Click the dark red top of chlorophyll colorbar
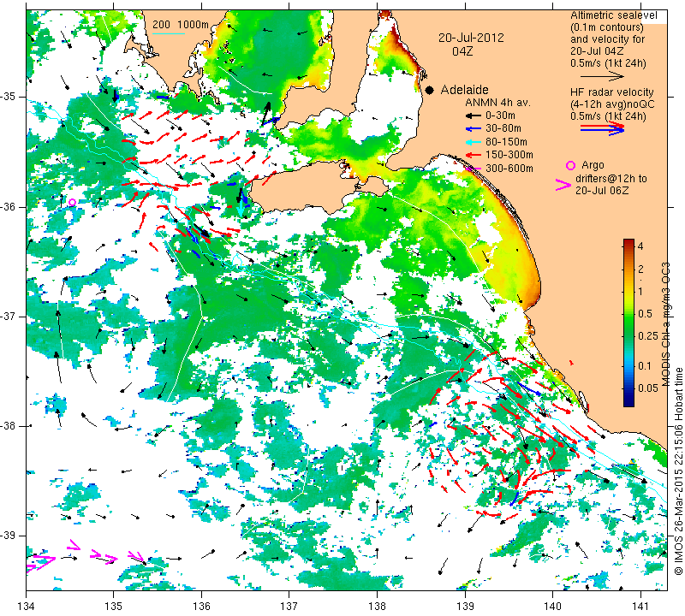Screen dimensions: 685x616 click(x=628, y=242)
